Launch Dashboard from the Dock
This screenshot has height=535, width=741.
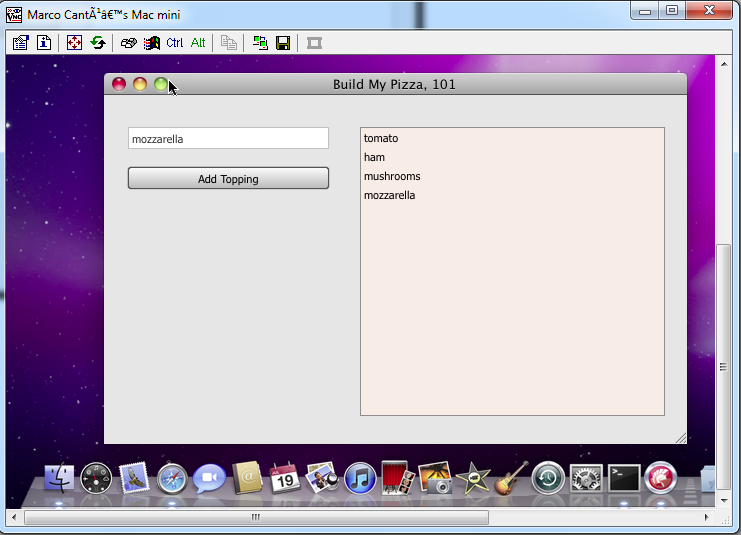[x=96, y=478]
